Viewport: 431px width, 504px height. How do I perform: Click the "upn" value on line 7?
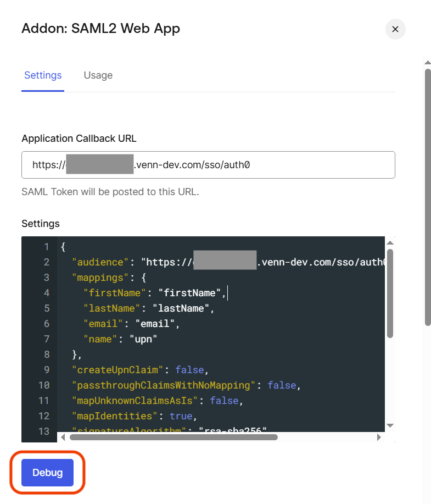tap(143, 339)
